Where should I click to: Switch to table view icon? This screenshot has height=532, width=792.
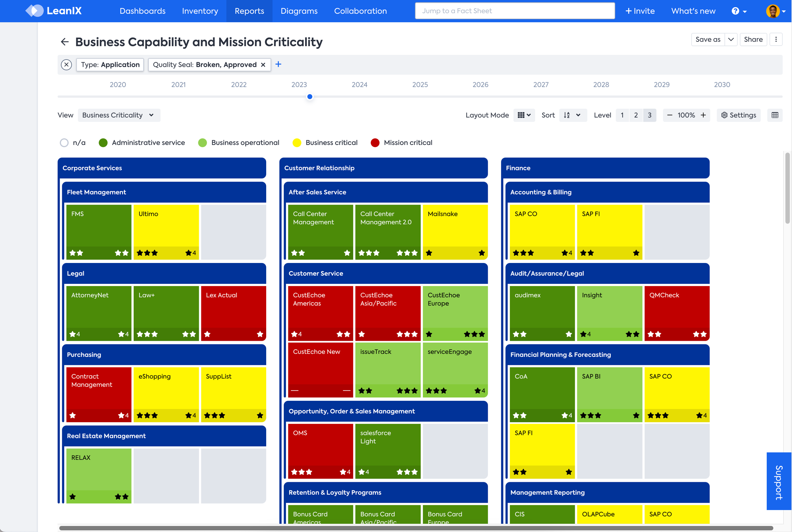[775, 115]
